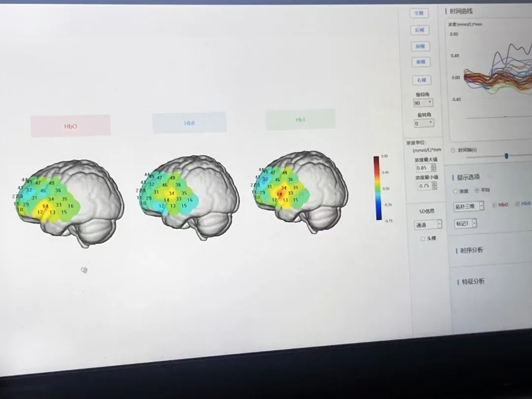The height and width of the screenshot is (399, 532).
Task: Choose the 平均 radio option
Action: click(477, 191)
